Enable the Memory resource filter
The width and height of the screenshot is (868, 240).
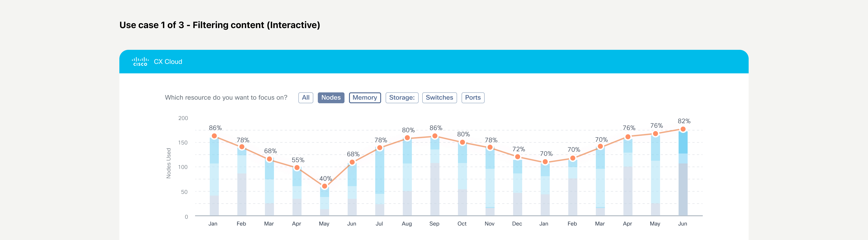tap(365, 98)
